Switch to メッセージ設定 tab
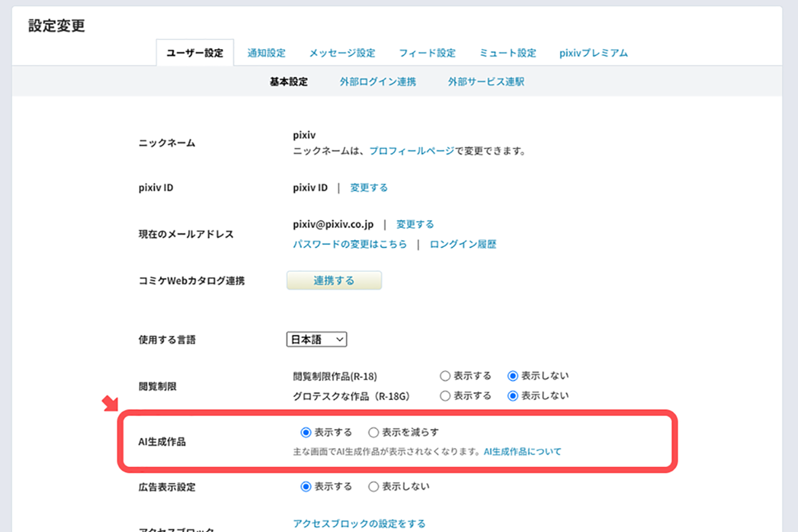 tap(342, 53)
